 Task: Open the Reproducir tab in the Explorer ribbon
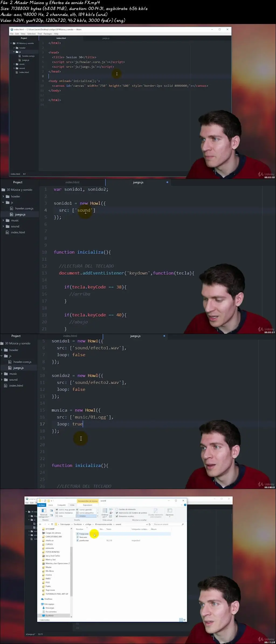pos(88,505)
